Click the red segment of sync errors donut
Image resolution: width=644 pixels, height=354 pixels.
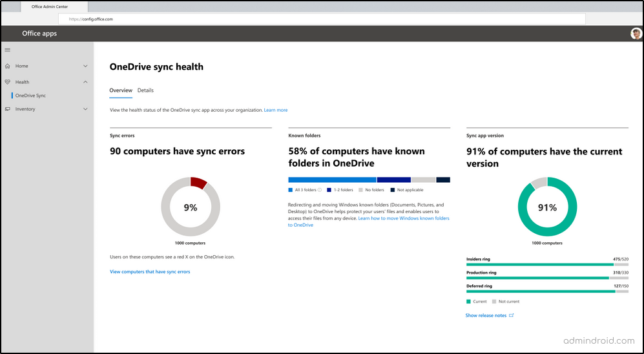click(x=198, y=183)
